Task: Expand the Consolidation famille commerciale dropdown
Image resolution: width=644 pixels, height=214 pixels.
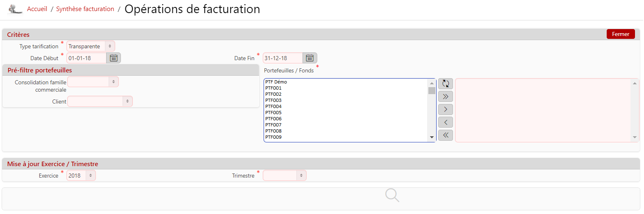Action: click(93, 82)
